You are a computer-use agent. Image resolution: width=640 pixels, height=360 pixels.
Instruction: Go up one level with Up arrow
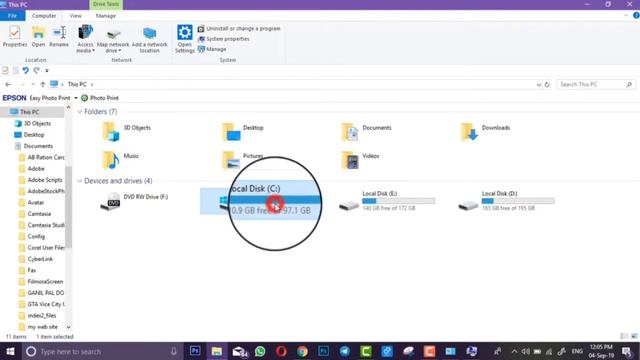click(43, 84)
